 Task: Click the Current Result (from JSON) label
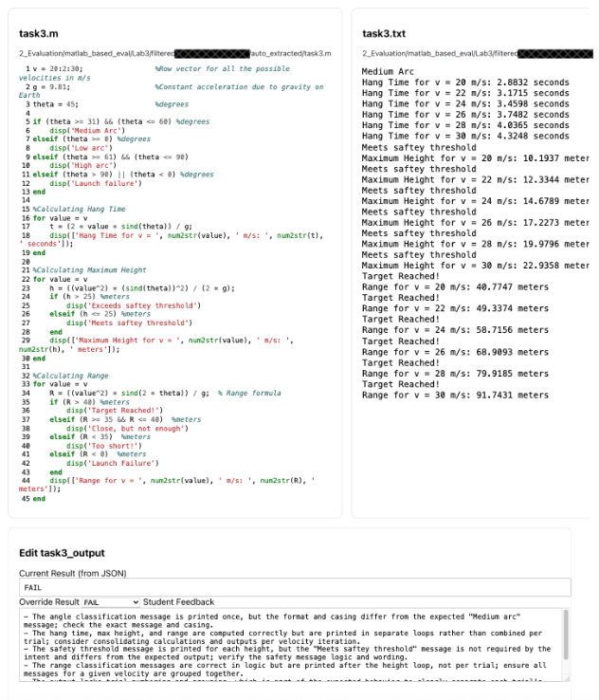(x=73, y=574)
